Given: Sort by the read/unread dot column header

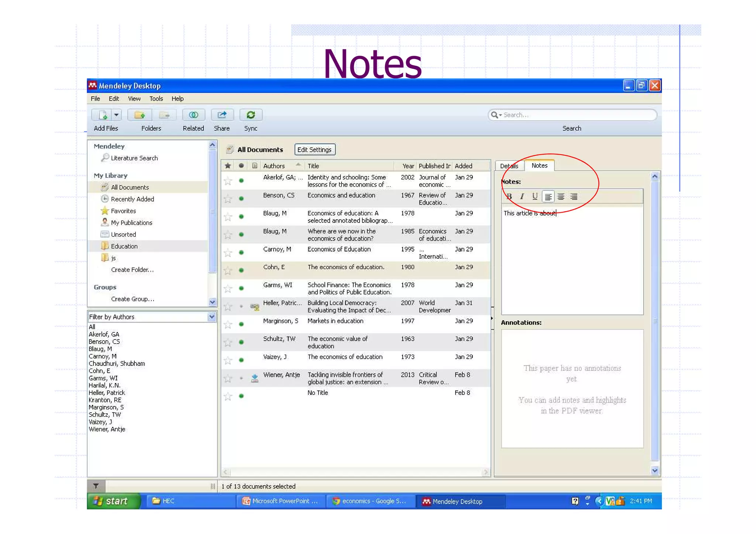Looking at the screenshot, I should click(x=241, y=166).
